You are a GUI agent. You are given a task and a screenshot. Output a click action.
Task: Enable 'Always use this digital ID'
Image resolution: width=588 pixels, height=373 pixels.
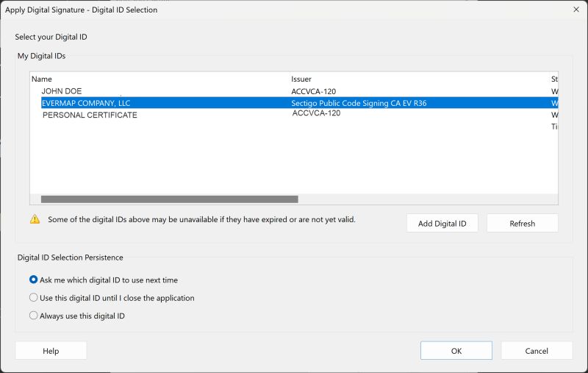34,316
